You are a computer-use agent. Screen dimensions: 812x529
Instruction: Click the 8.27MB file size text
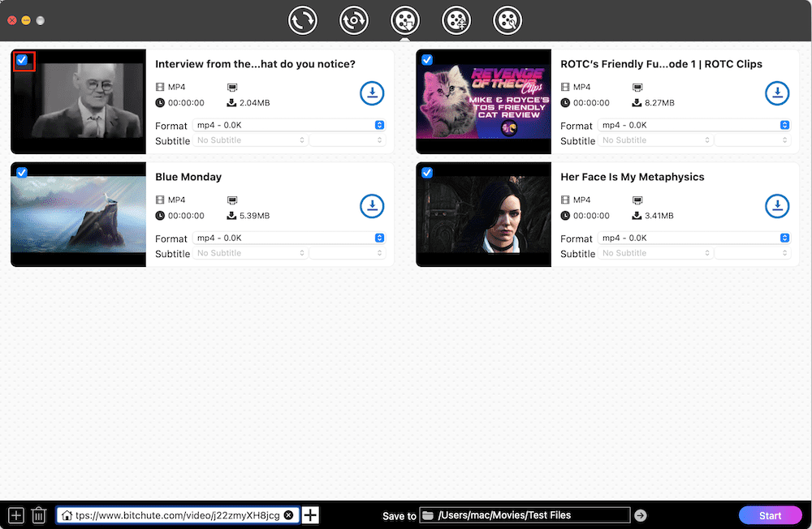click(659, 103)
